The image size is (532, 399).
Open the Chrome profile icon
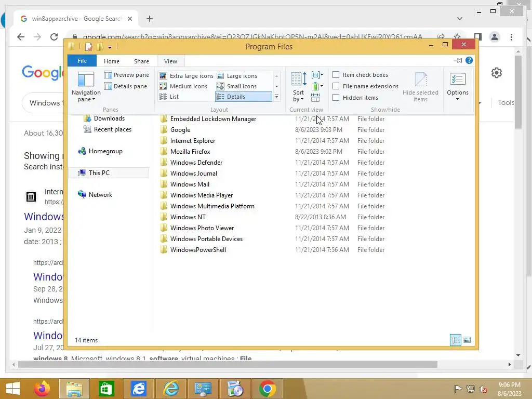(495, 37)
